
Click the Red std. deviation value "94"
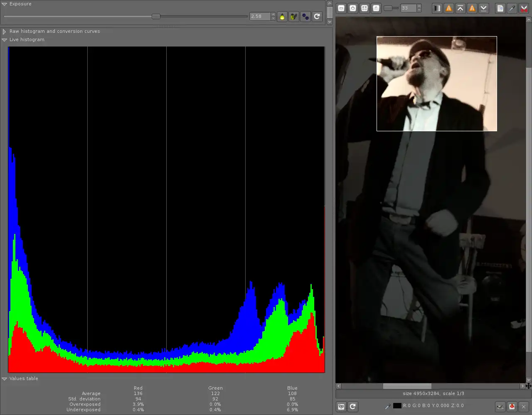(x=138, y=399)
